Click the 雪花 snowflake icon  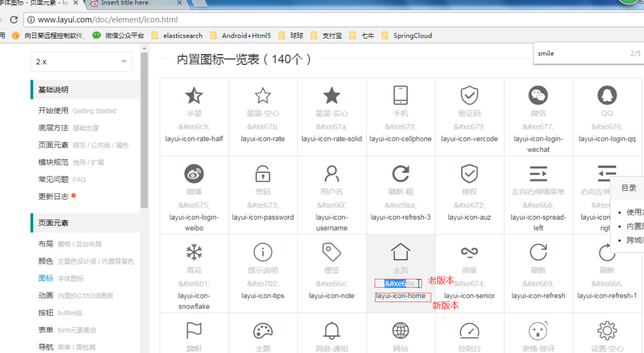point(194,252)
